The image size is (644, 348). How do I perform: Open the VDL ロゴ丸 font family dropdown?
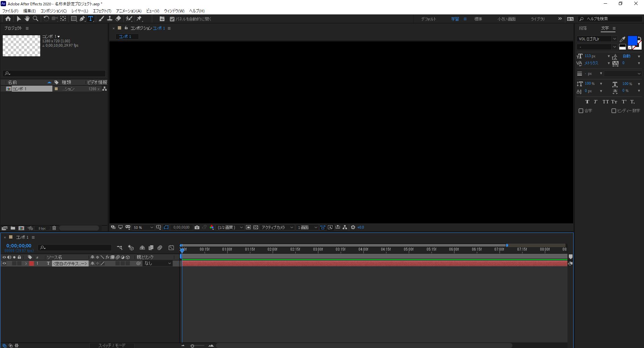[x=597, y=39]
